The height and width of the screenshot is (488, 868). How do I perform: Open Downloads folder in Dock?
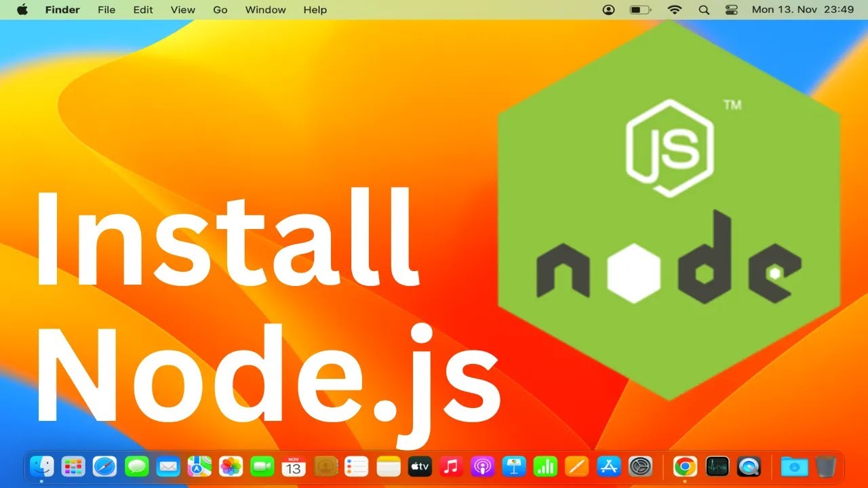pos(794,466)
